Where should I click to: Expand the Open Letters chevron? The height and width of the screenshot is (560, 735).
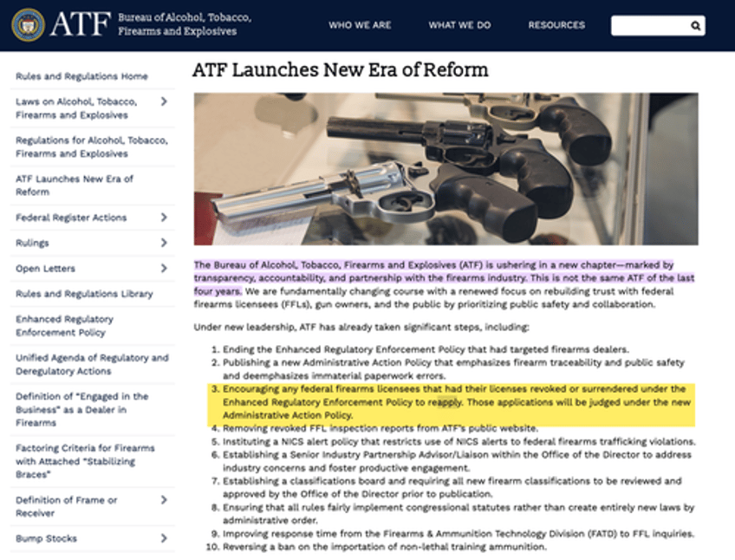pos(164,268)
